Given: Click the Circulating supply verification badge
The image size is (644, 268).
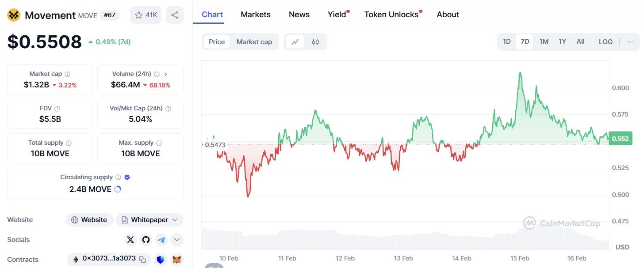Looking at the screenshot, I should coord(127,177).
